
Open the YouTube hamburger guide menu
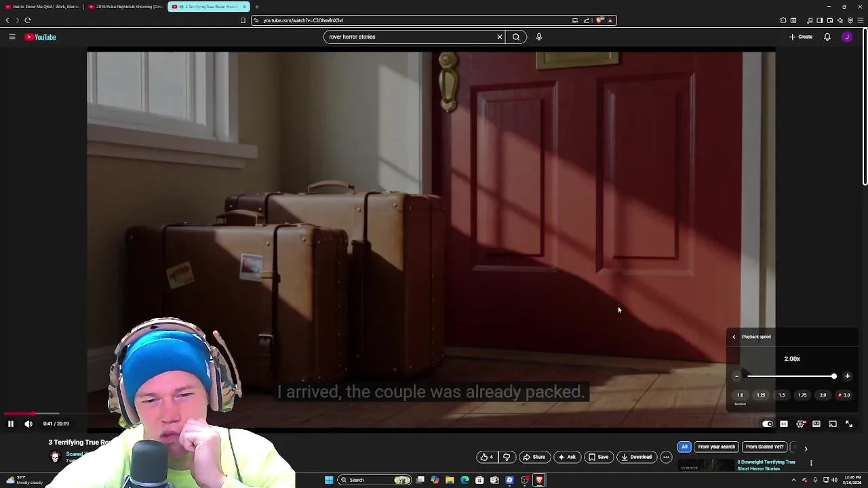(x=12, y=37)
